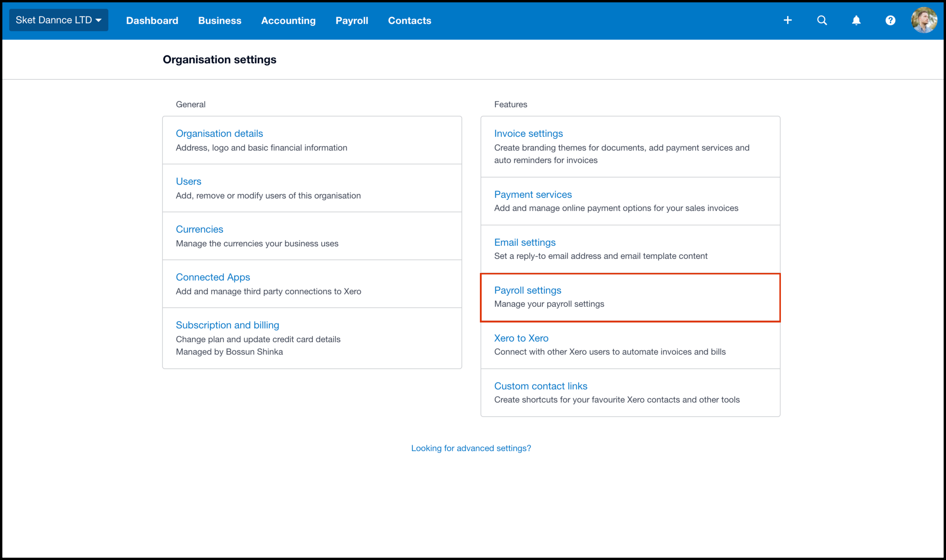946x560 pixels.
Task: Open Currencies settings
Action: [199, 229]
